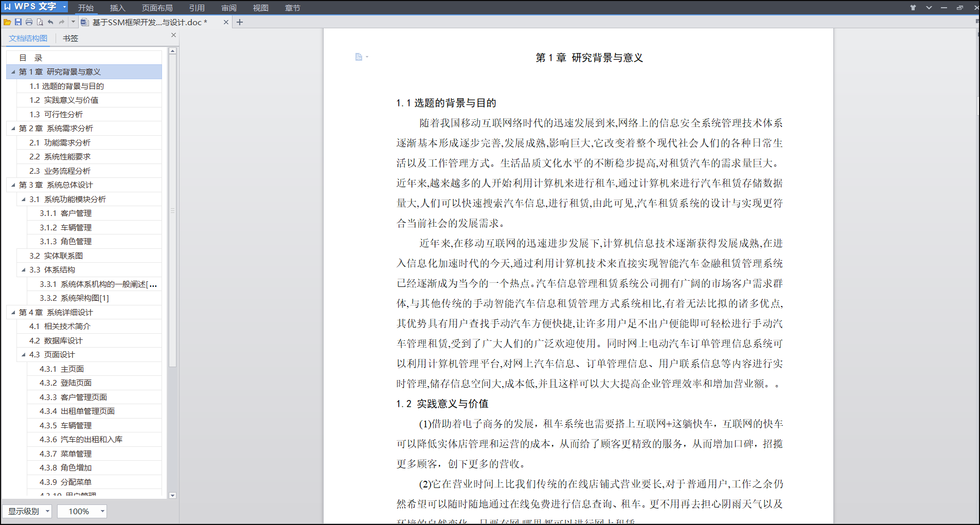Open file using the folder icon
Image resolution: width=980 pixels, height=525 pixels.
(7, 22)
